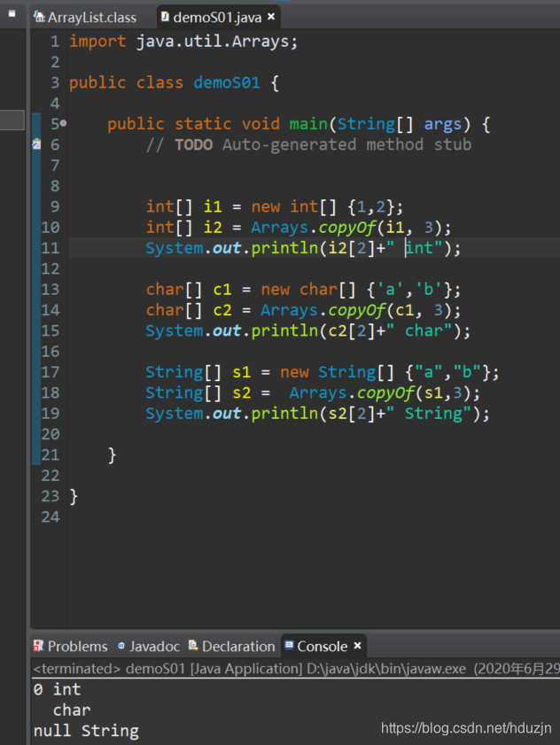Viewport: 560px width, 745px height.
Task: Click line number 24 in the gutter
Action: coord(51,517)
